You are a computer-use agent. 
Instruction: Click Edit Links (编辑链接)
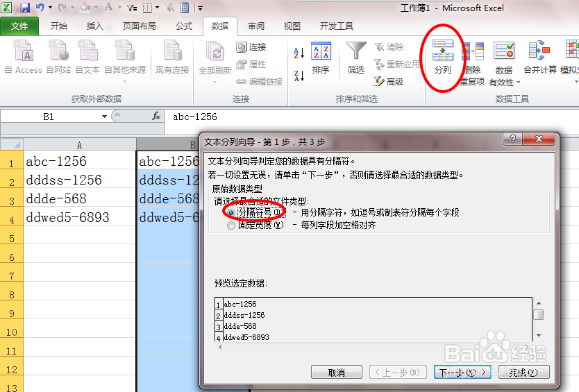pos(260,82)
